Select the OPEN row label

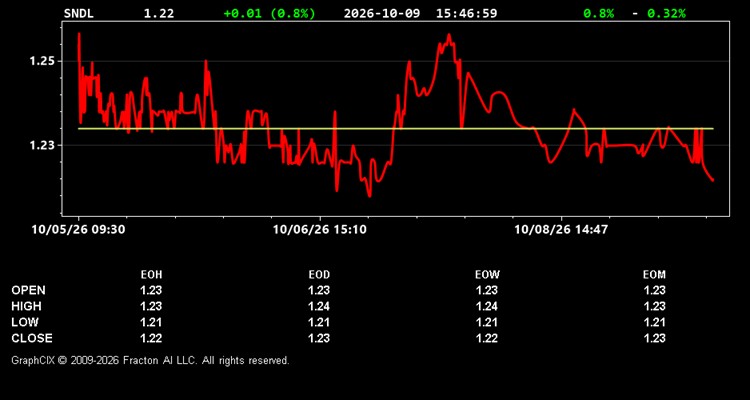[x=29, y=290]
